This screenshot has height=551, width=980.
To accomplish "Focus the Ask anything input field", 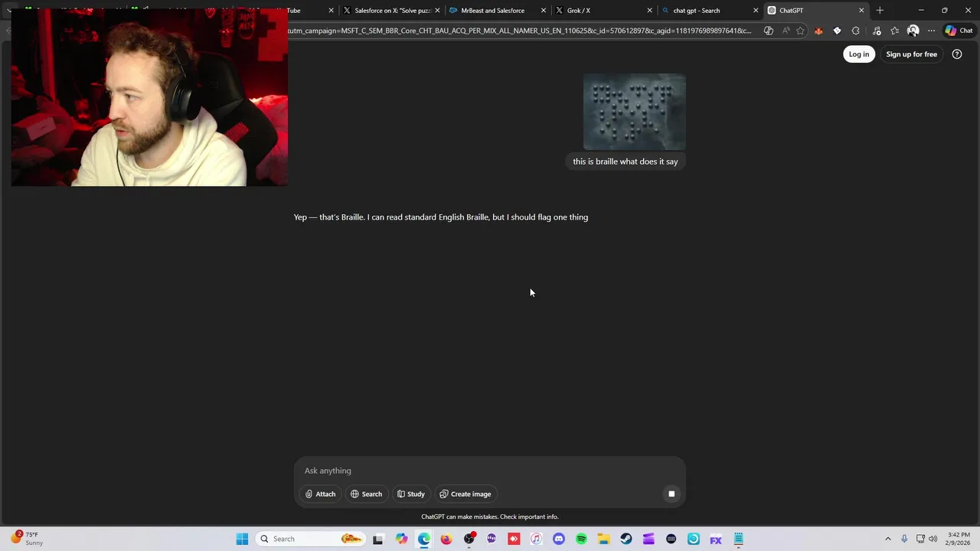I will point(490,471).
